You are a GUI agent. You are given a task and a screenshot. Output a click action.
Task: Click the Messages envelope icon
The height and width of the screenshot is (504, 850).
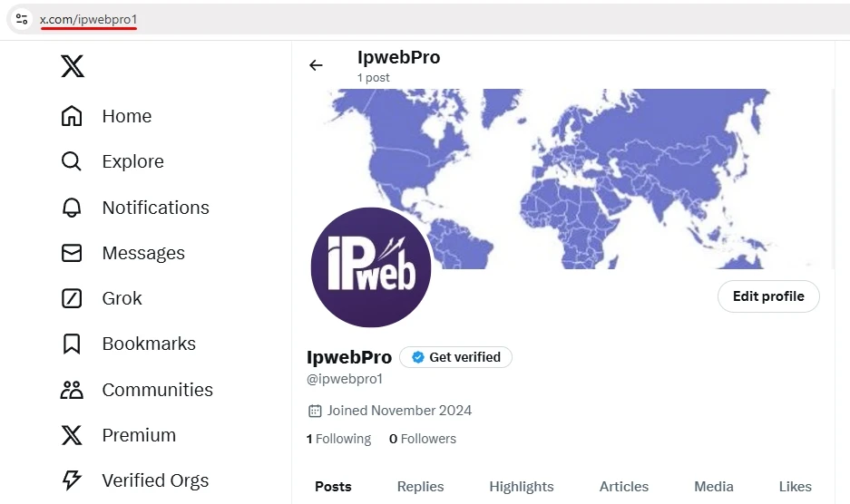click(x=71, y=253)
